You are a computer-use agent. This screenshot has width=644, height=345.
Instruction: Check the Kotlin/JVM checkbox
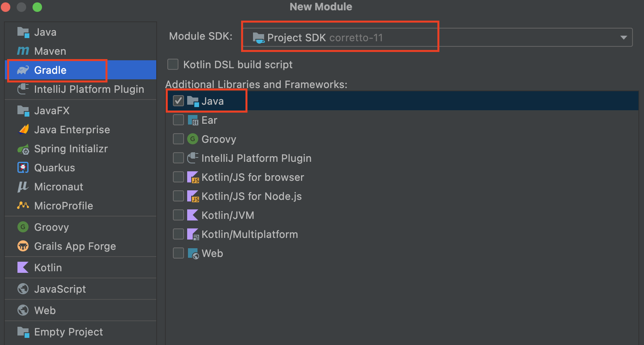coord(178,215)
